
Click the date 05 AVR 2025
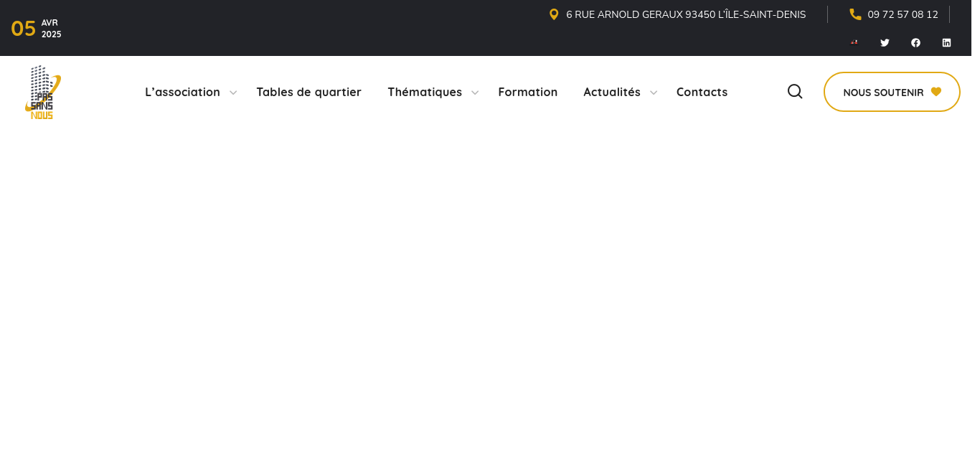pyautogui.click(x=36, y=29)
